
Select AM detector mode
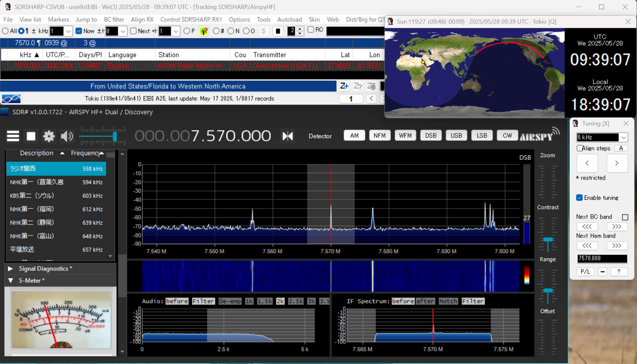pos(354,136)
